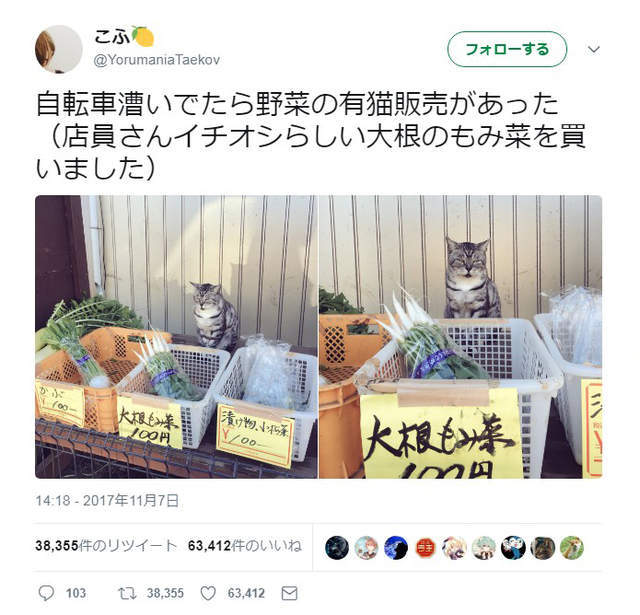Click the last liker avatar with dog

click(572, 547)
